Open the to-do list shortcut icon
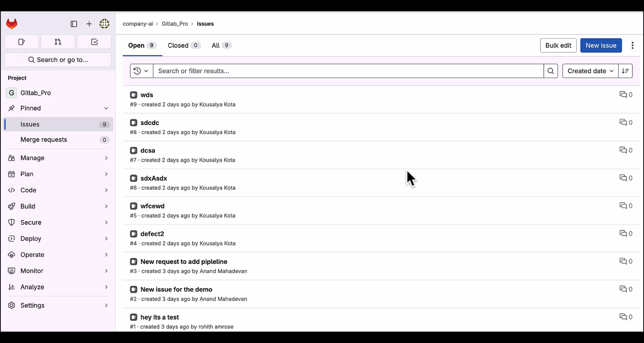The width and height of the screenshot is (644, 343). 94,42
